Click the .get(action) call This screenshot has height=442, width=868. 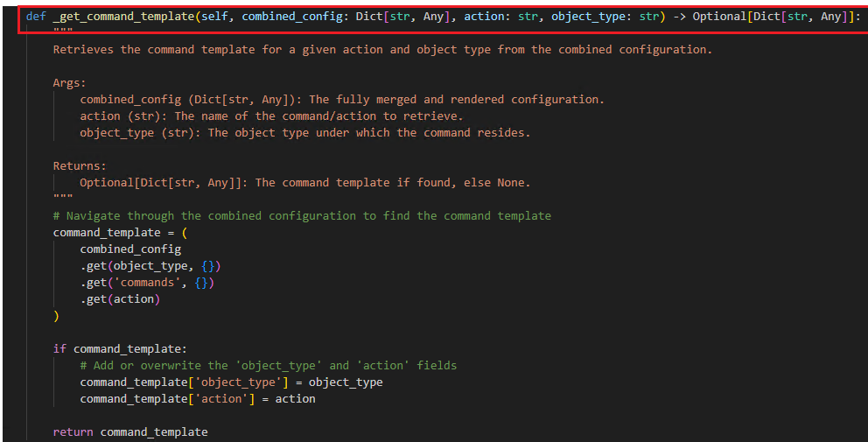tap(120, 299)
